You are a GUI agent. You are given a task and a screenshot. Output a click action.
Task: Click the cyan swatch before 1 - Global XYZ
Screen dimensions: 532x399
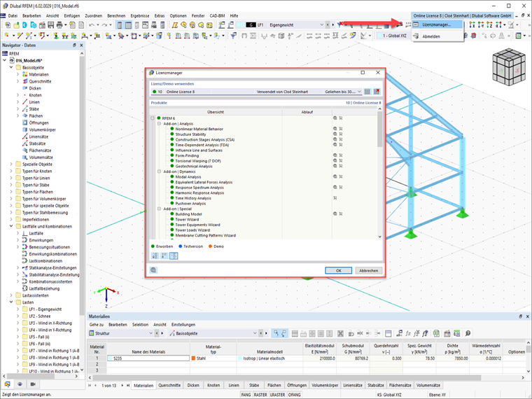(x=379, y=36)
